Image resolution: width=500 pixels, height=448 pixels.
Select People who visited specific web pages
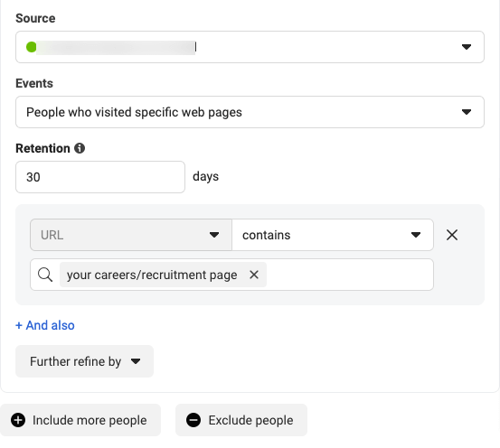coord(134,112)
